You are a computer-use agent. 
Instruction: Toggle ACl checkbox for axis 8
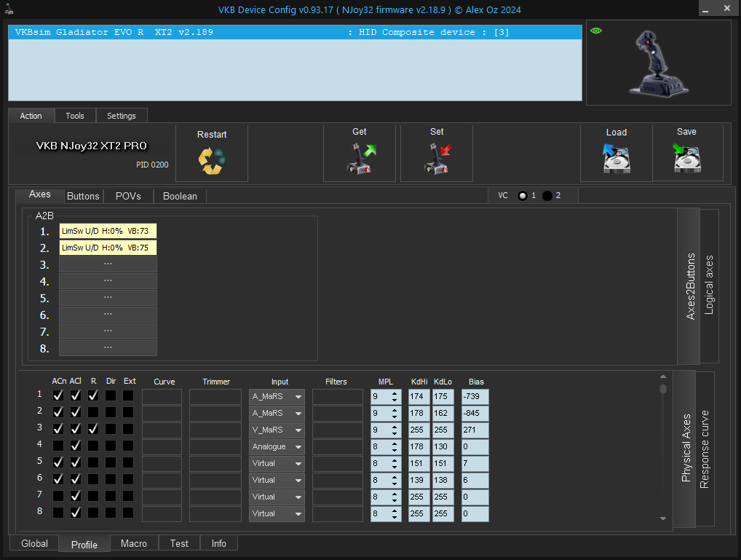pos(76,513)
